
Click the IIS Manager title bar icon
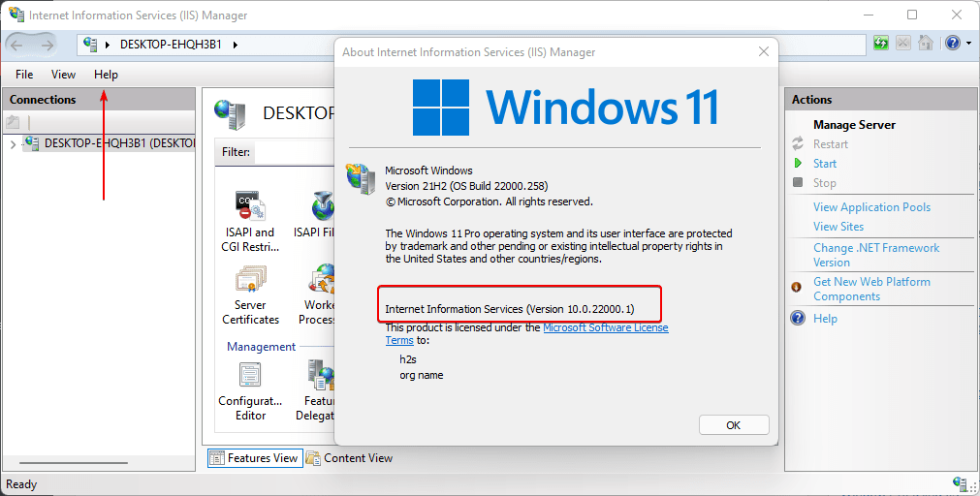(x=16, y=14)
